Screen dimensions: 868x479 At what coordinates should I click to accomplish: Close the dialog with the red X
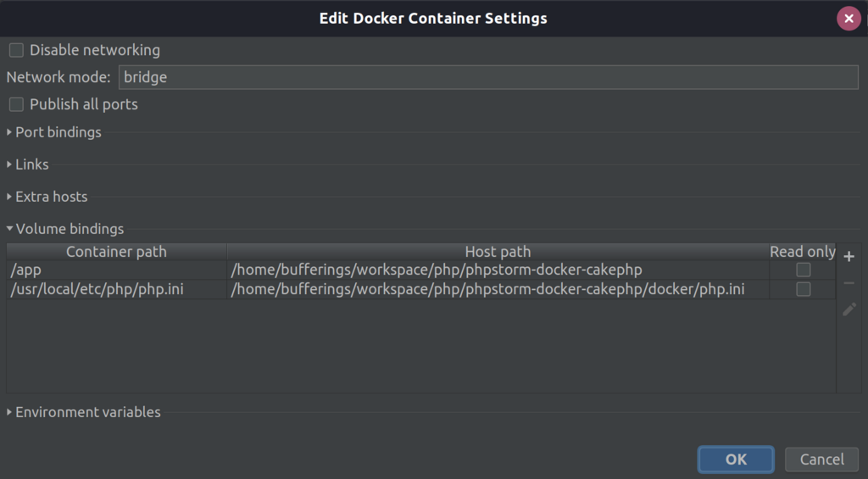[x=849, y=19]
